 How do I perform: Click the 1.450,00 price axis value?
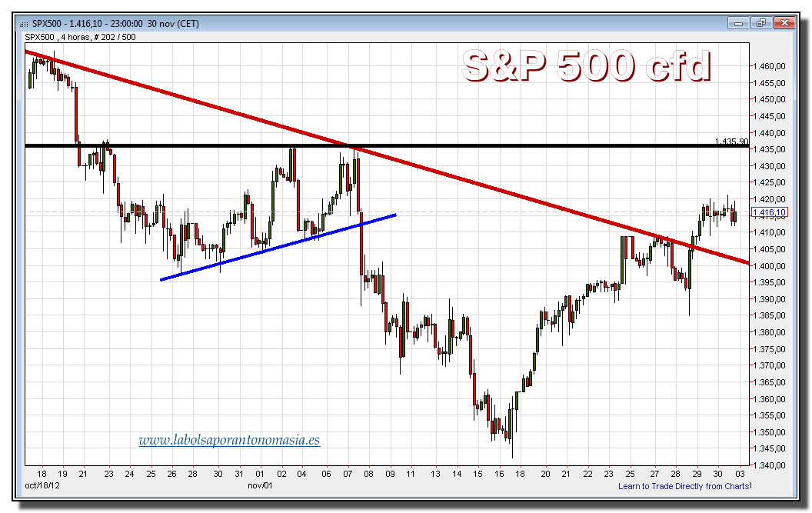769,99
